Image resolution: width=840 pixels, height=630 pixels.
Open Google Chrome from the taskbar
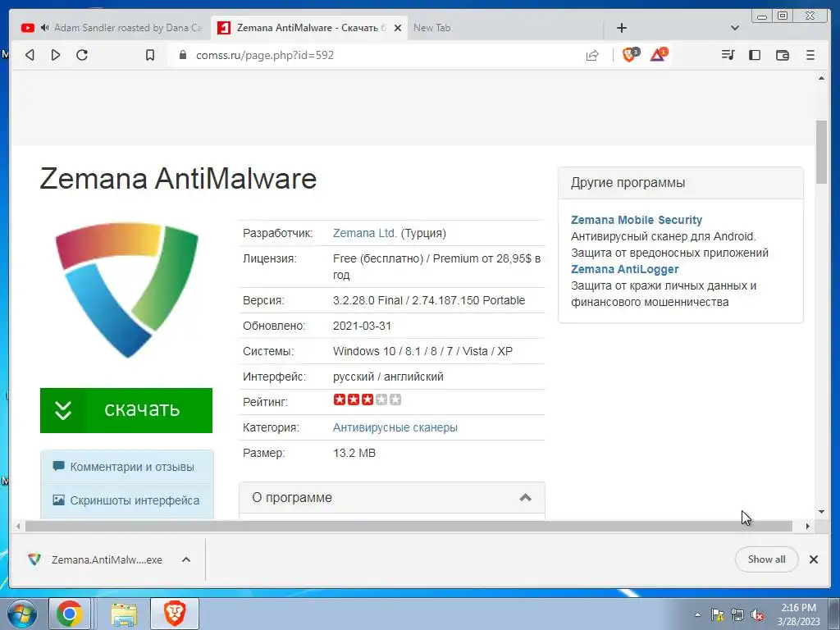click(69, 614)
